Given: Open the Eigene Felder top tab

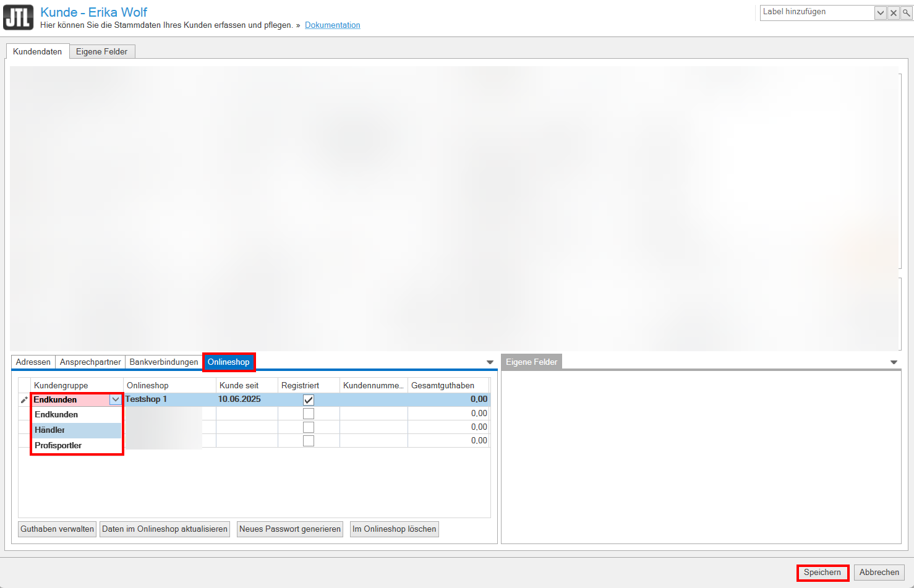Looking at the screenshot, I should tap(101, 52).
